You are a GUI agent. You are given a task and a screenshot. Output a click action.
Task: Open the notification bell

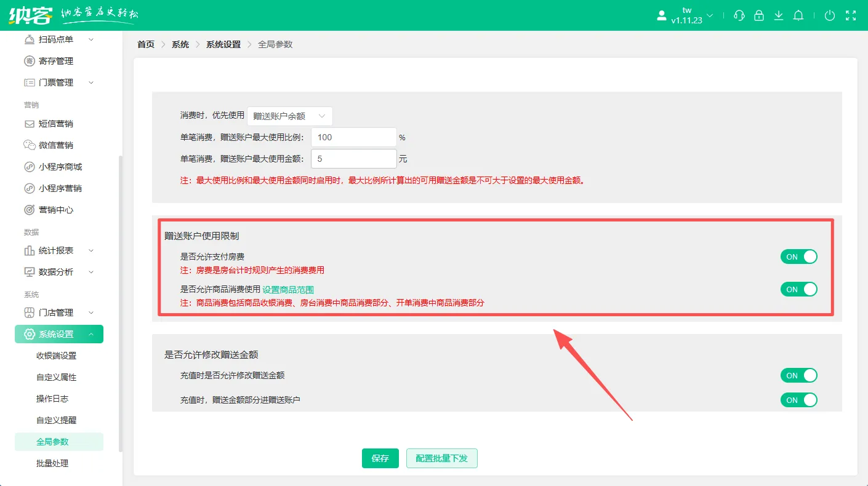click(798, 15)
